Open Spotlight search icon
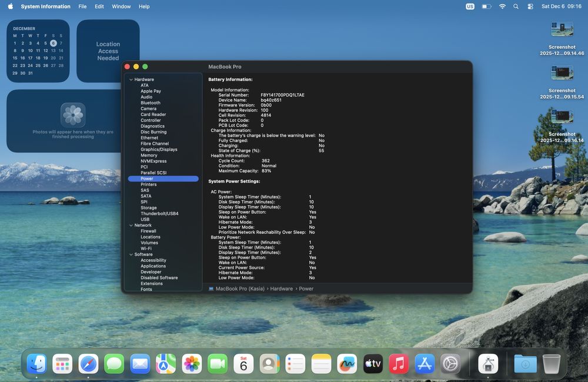 point(516,6)
